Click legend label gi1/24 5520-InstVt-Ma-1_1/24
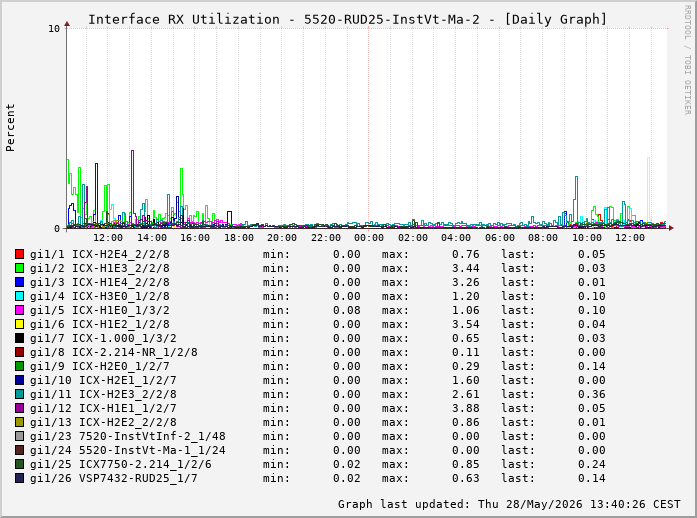This screenshot has height=518, width=697. click(x=128, y=450)
